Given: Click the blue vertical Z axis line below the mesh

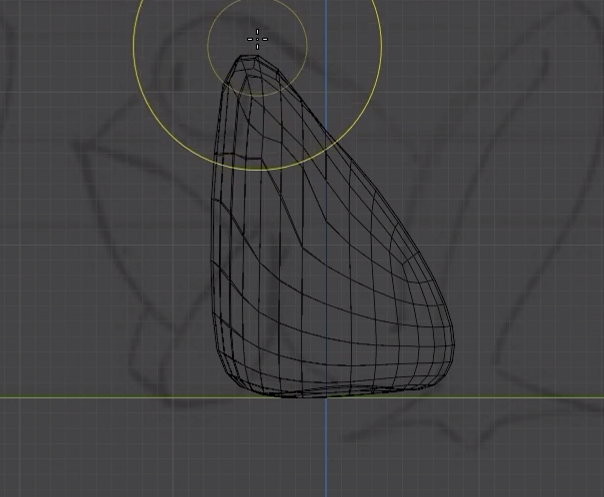Looking at the screenshot, I should click(x=326, y=447).
